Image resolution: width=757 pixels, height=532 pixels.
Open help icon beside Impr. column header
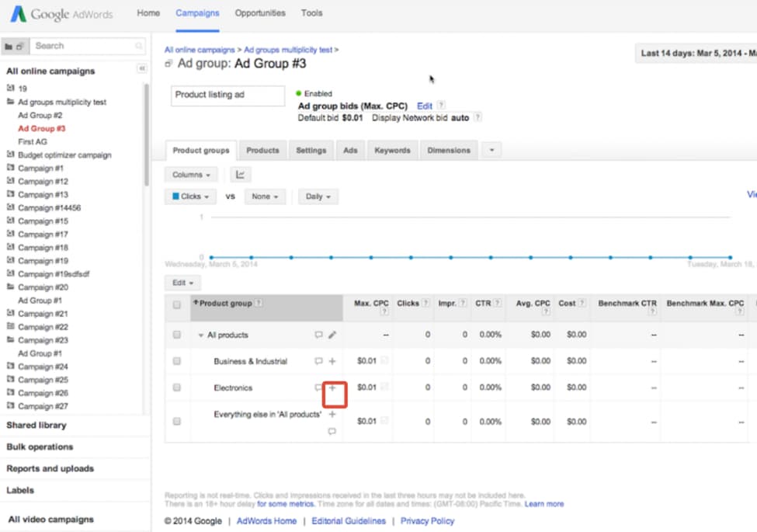[463, 303]
